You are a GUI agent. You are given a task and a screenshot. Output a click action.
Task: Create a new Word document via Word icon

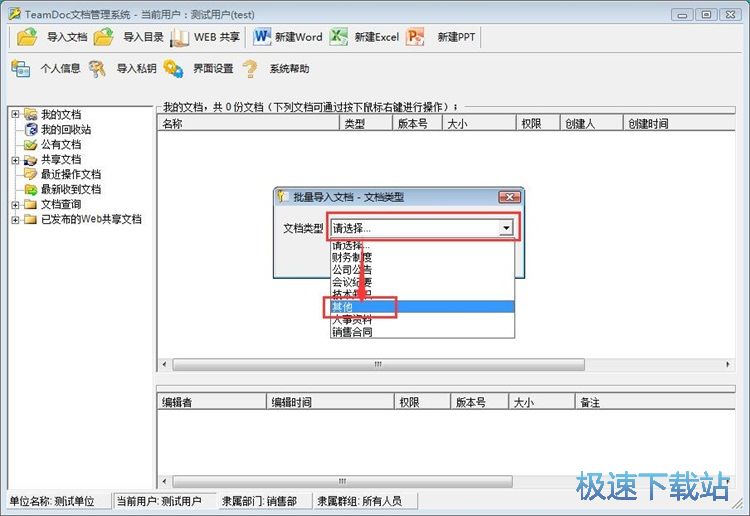[262, 37]
